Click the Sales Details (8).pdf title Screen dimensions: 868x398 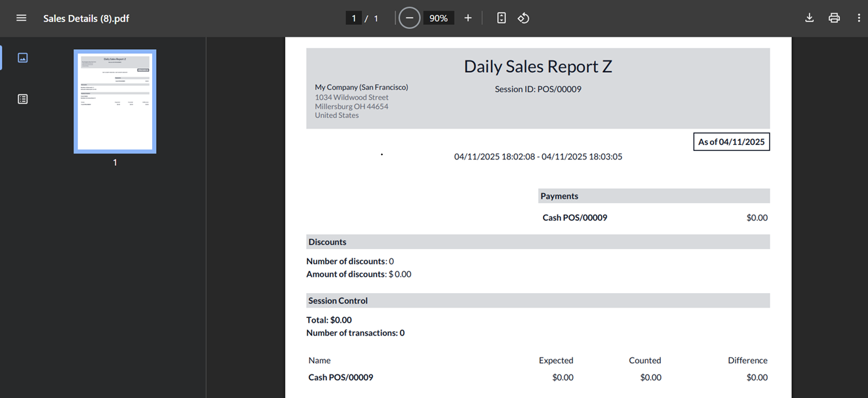tap(86, 18)
